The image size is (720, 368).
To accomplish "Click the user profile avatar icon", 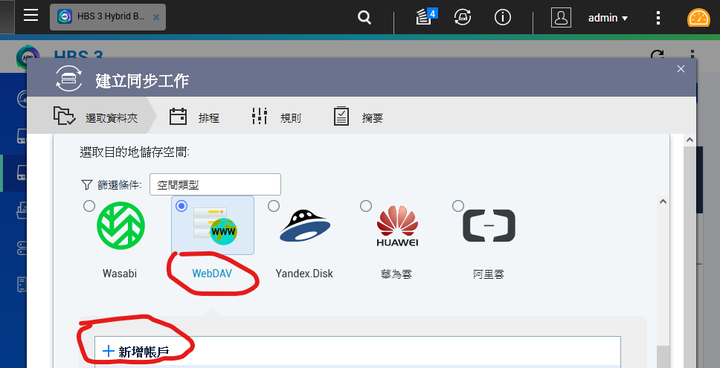I will click(x=561, y=17).
